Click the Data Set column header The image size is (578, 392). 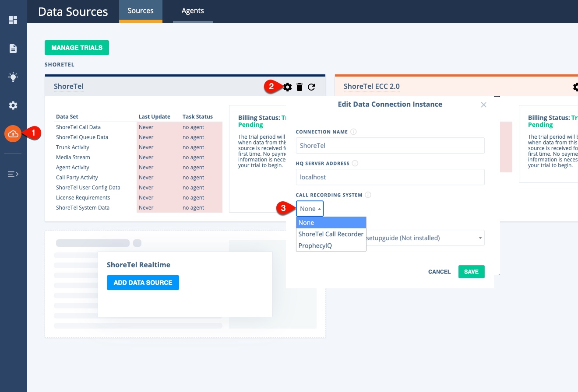click(x=67, y=117)
